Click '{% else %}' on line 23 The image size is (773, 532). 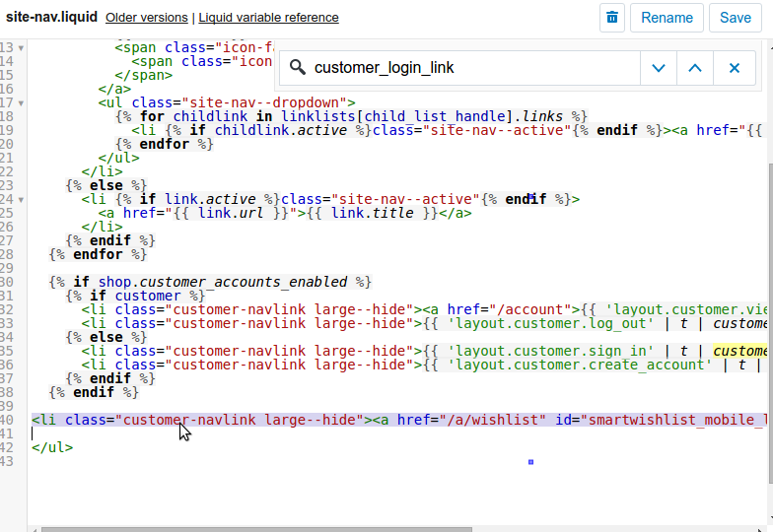pos(106,185)
